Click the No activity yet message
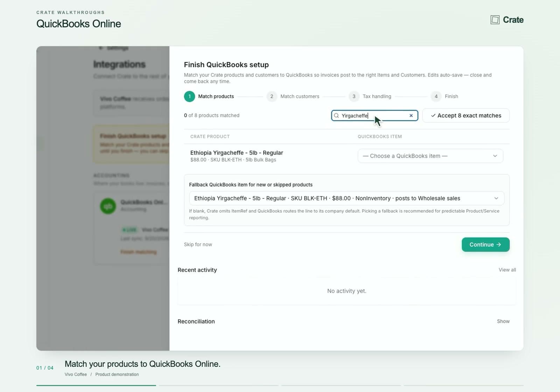This screenshot has height=392, width=560. [347, 291]
